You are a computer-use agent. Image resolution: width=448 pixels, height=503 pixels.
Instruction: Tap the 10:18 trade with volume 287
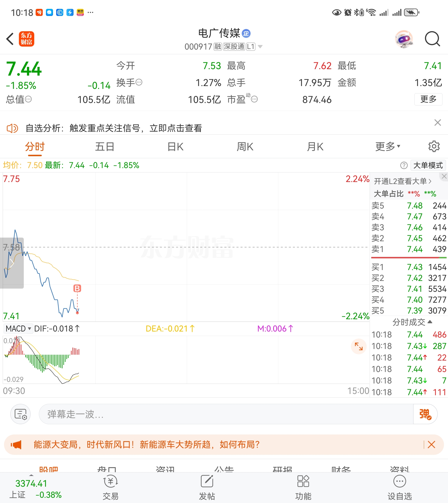click(x=409, y=346)
